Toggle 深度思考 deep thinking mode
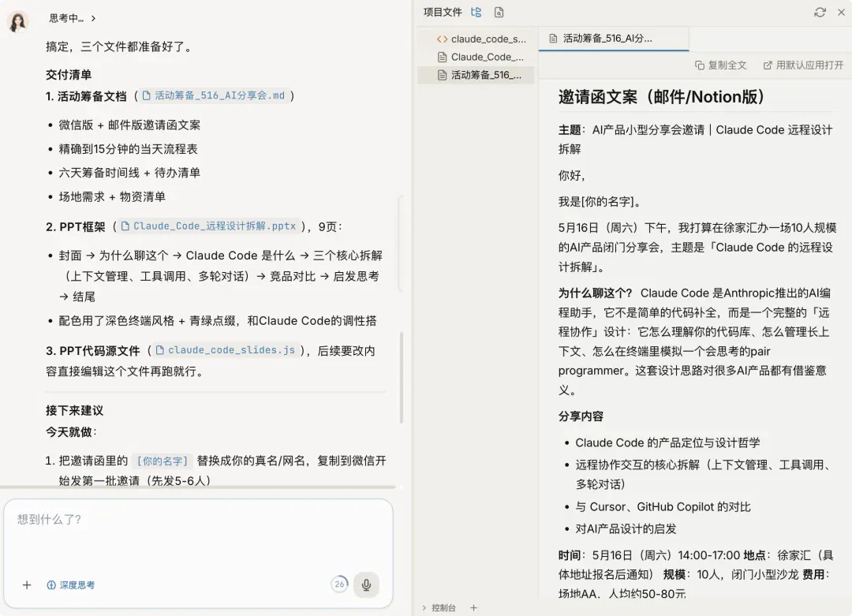 click(x=71, y=585)
